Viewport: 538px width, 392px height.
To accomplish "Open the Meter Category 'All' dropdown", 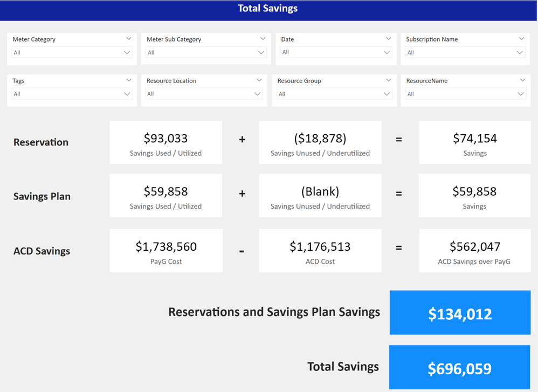I will [72, 52].
